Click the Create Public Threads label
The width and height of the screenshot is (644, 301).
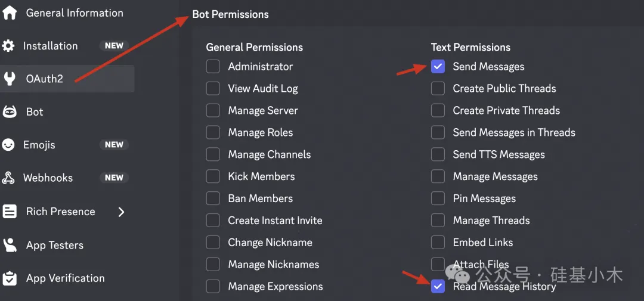504,89
